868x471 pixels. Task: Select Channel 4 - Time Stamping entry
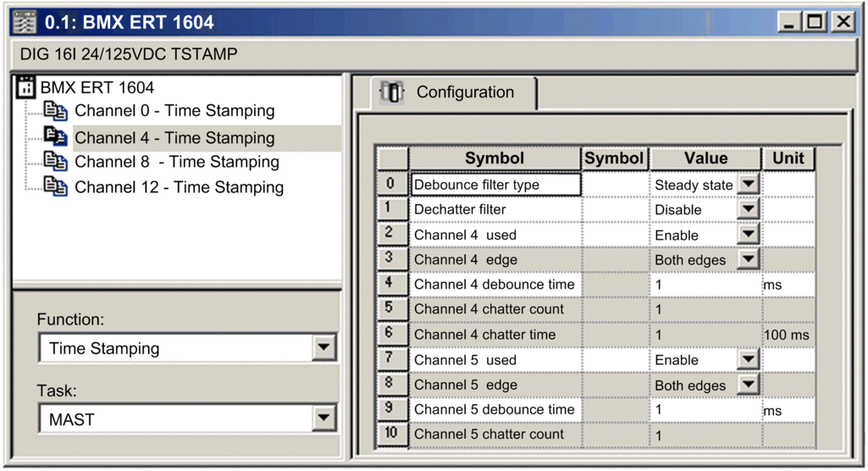(174, 137)
